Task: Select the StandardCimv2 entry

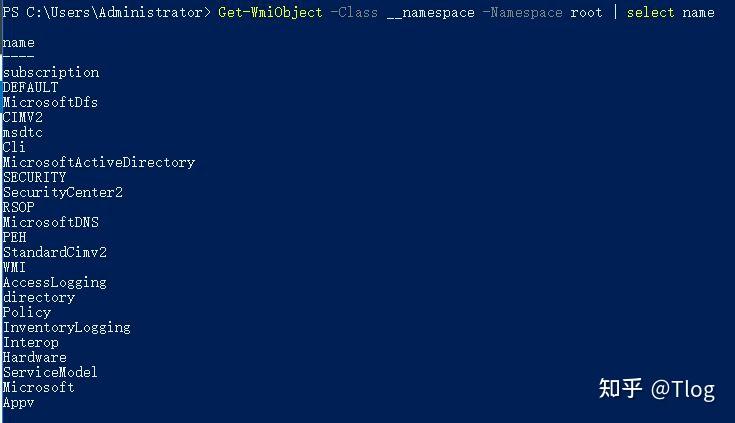Action: pyautogui.click(x=55, y=252)
